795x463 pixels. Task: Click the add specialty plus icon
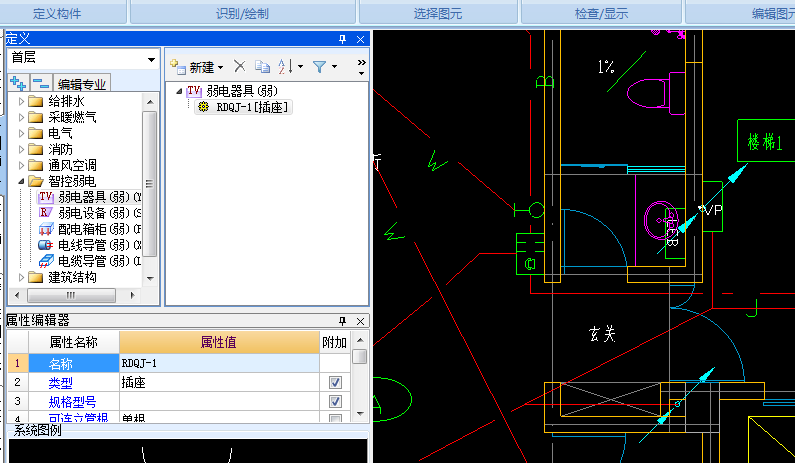pyautogui.click(x=18, y=83)
